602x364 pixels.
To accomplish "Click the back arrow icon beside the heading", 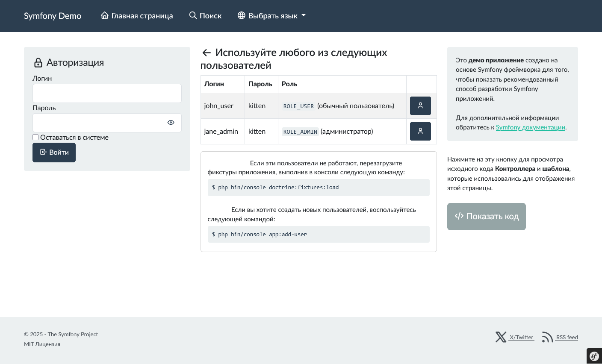I will tap(207, 53).
